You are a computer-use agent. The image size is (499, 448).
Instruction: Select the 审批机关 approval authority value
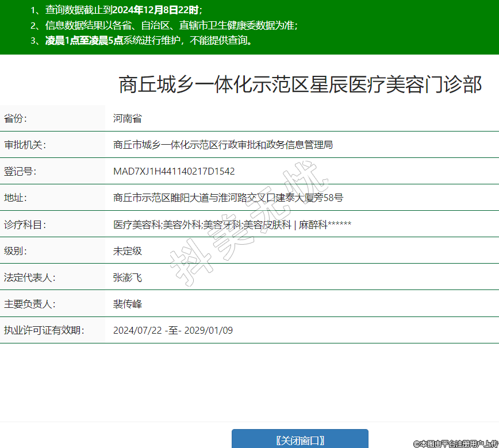(222, 145)
